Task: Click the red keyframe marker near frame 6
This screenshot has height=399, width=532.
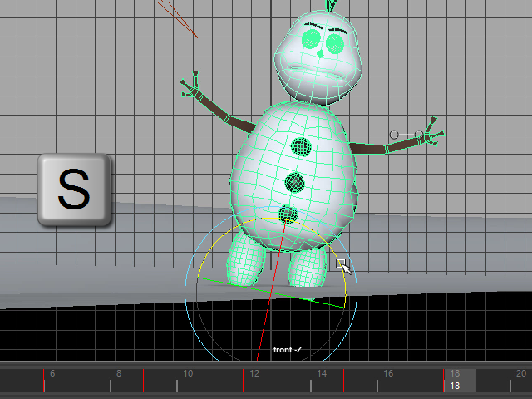Action: click(x=44, y=381)
